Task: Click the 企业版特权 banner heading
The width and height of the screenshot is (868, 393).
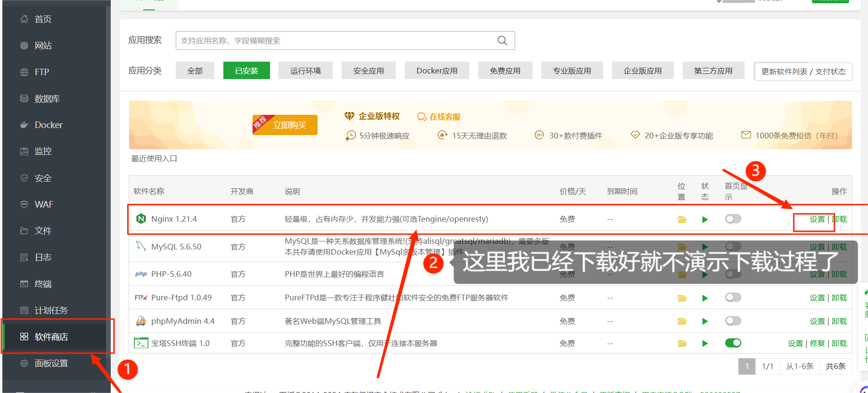Action: pos(379,116)
